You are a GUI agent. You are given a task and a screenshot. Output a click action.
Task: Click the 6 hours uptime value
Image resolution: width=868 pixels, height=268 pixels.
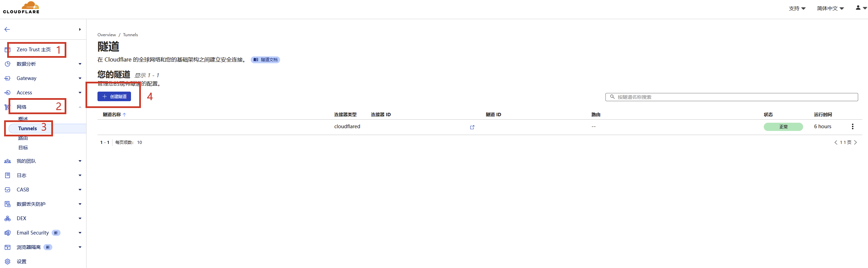pyautogui.click(x=823, y=126)
